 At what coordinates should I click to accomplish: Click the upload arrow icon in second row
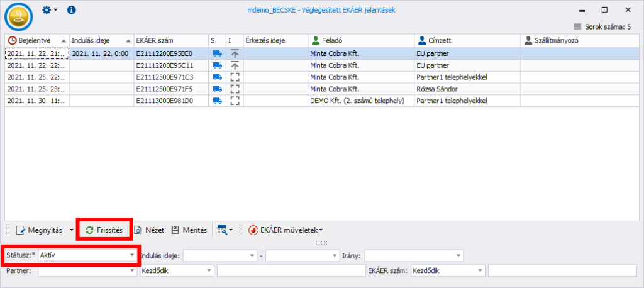tap(235, 65)
